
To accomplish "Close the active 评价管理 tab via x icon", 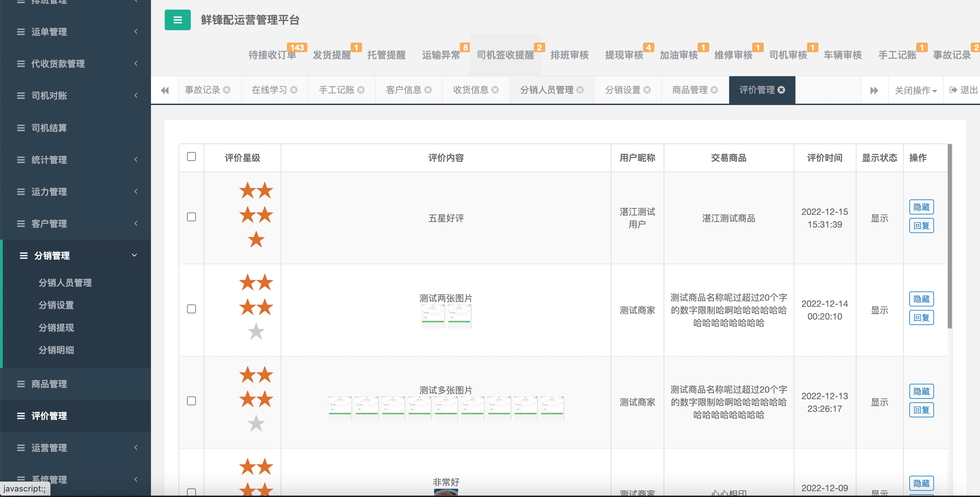I will click(781, 90).
